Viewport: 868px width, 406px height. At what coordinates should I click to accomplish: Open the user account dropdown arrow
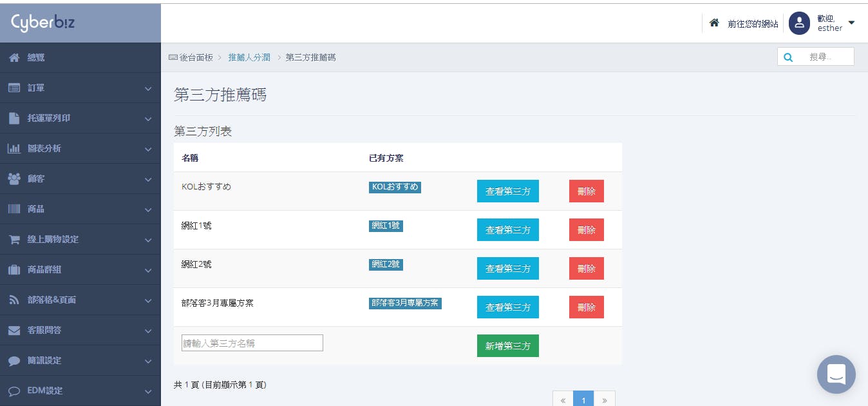pos(851,23)
